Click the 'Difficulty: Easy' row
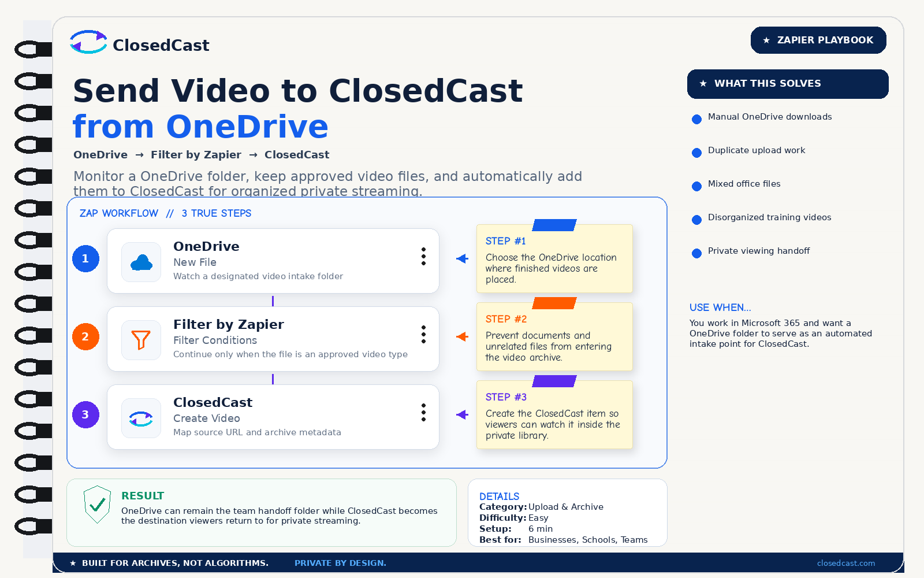924x578 pixels. pyautogui.click(x=514, y=518)
